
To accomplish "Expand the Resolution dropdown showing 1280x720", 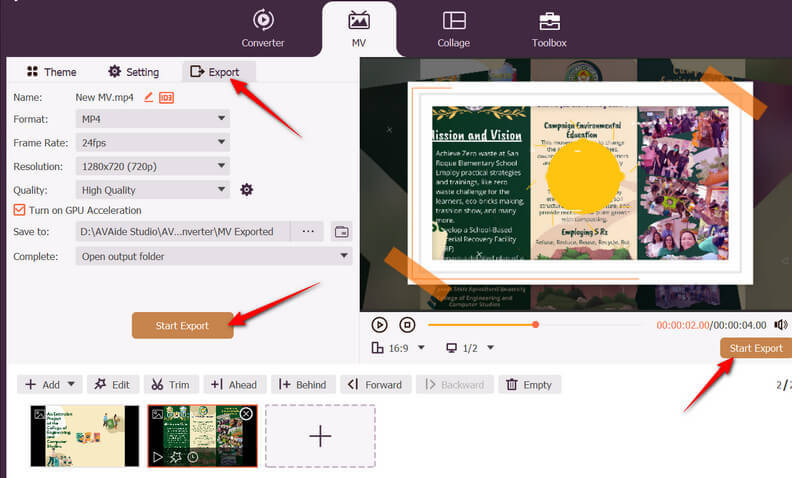I will pos(153,166).
